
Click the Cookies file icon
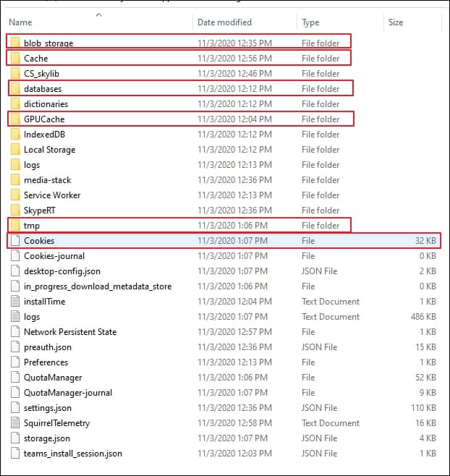[x=14, y=241]
